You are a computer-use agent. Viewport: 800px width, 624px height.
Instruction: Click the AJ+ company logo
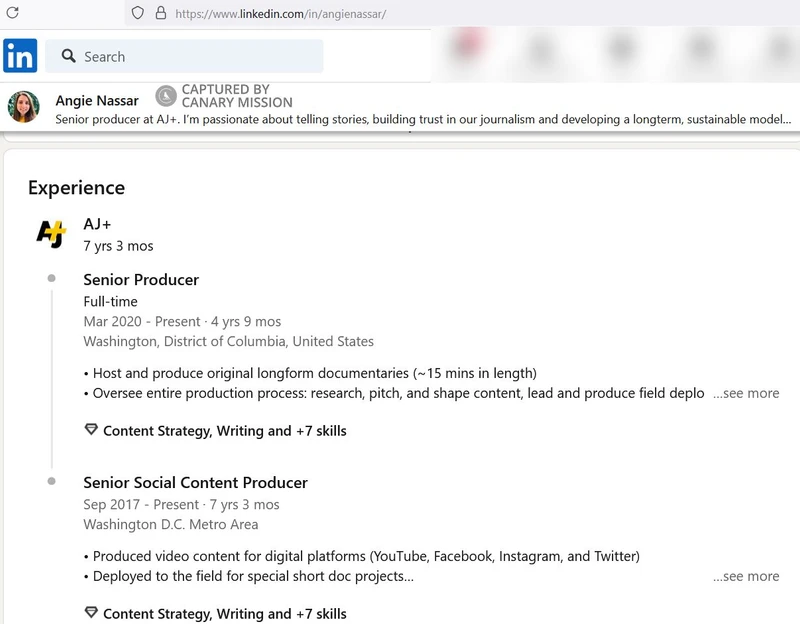point(52,234)
